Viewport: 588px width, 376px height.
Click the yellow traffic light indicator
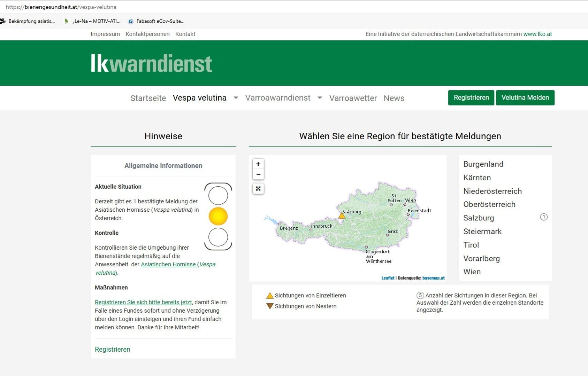click(x=218, y=216)
